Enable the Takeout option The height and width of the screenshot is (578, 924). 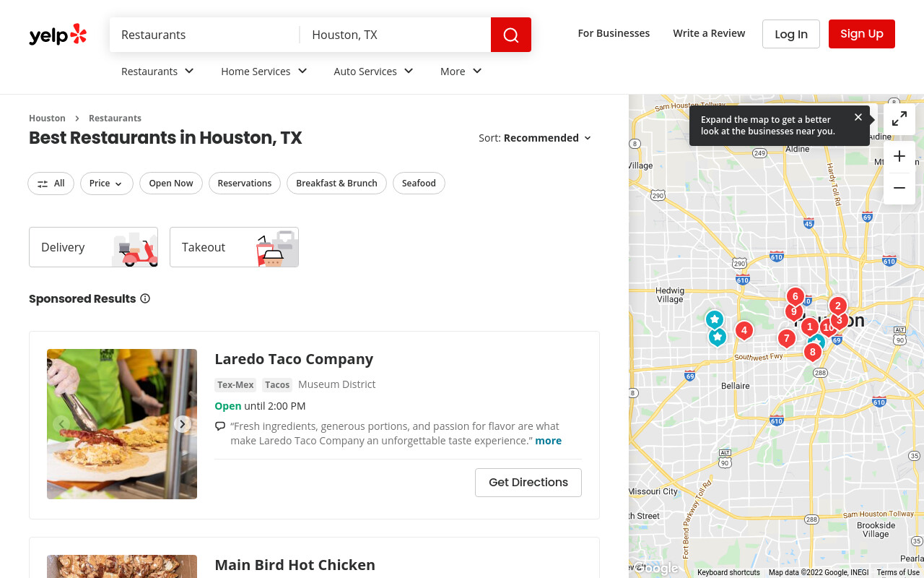pos(234,247)
